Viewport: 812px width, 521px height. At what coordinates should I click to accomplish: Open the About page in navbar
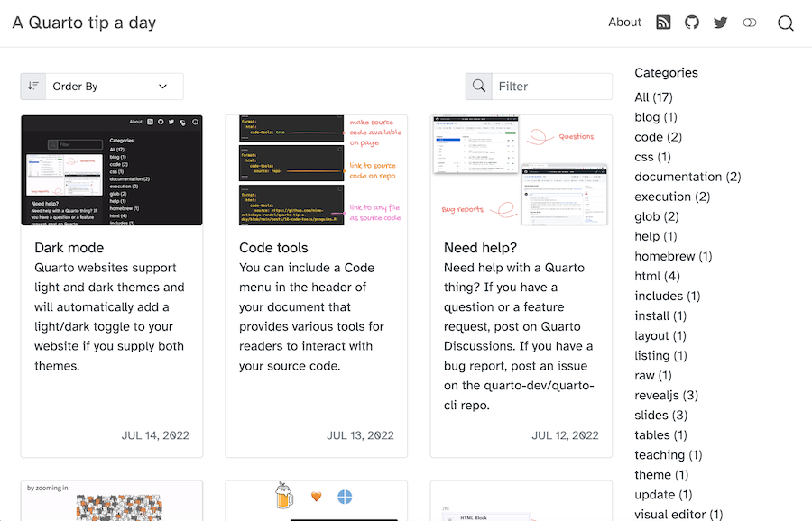coord(624,23)
